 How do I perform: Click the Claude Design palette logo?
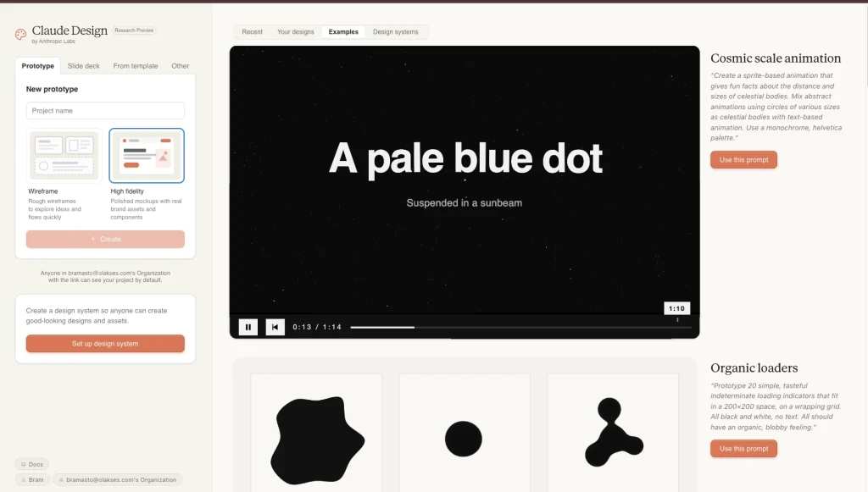[x=21, y=35]
